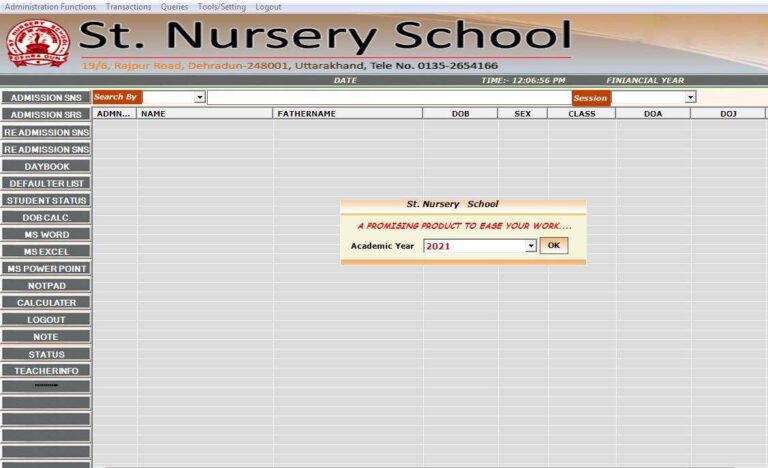The height and width of the screenshot is (468, 768).
Task: Click the FINIANCIAL YEAR label
Action: pos(645,80)
